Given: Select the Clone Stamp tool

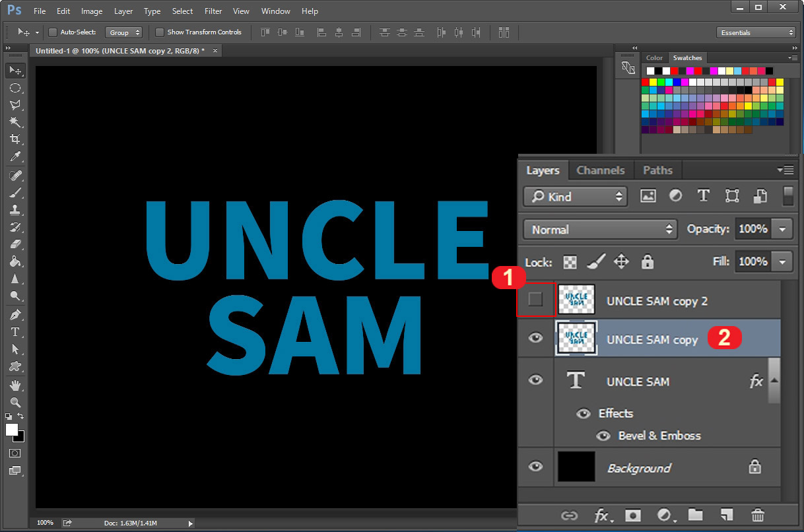Looking at the screenshot, I should (15, 210).
